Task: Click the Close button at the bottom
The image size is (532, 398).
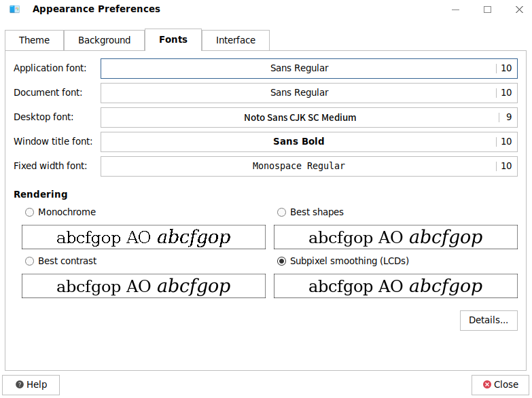Action: pyautogui.click(x=500, y=384)
